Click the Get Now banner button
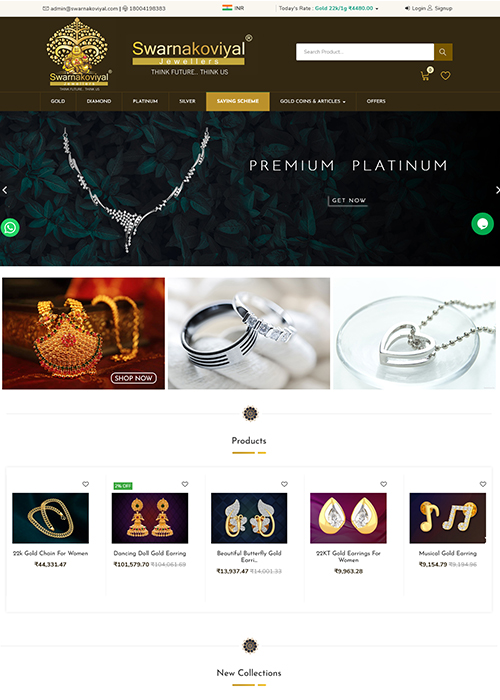The width and height of the screenshot is (500, 700). tap(348, 200)
